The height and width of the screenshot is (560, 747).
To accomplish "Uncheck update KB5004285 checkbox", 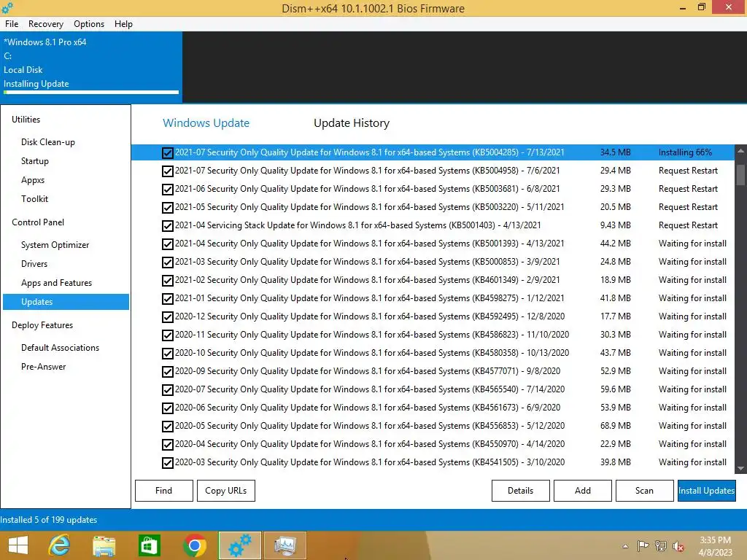I will tap(167, 153).
